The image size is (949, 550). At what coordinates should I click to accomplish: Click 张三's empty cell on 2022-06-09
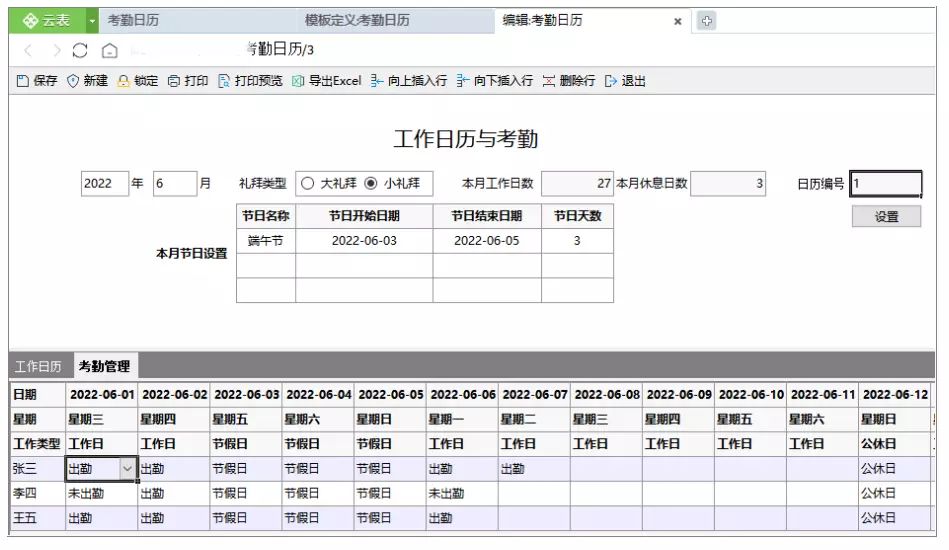tap(678, 469)
